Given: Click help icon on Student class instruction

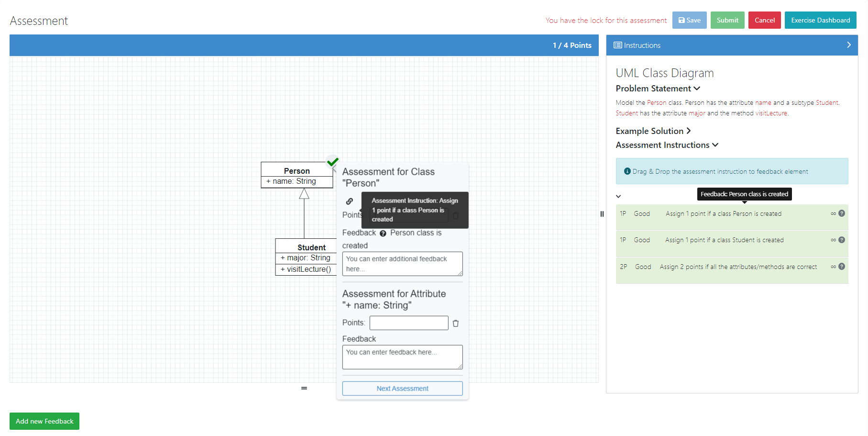Looking at the screenshot, I should pyautogui.click(x=842, y=240).
